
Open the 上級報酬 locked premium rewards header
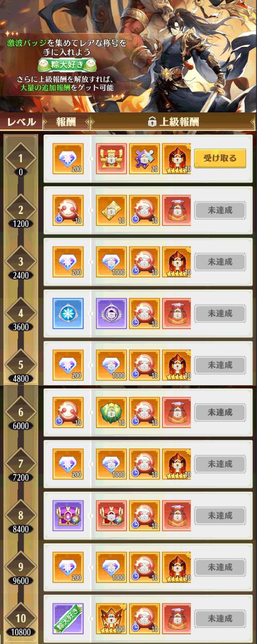coord(173,122)
